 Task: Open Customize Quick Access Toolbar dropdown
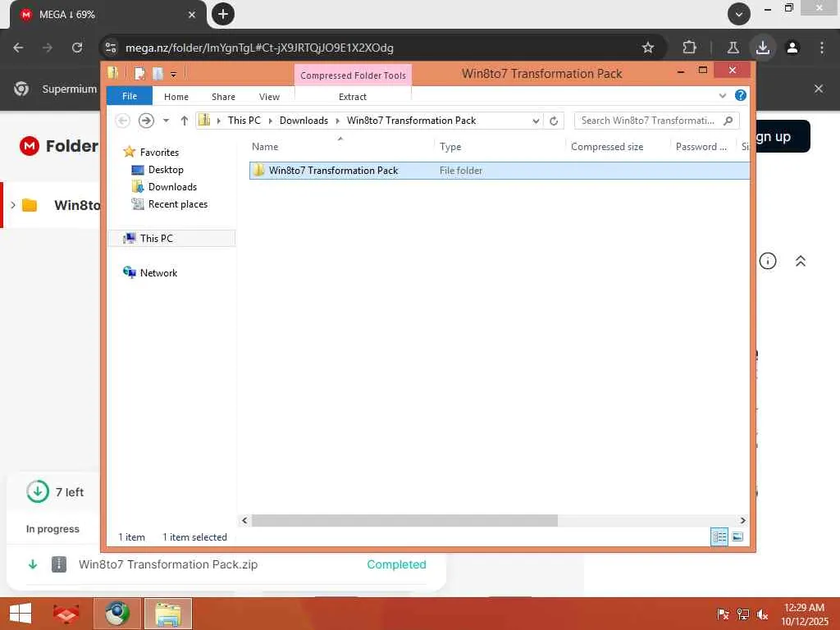pos(174,75)
